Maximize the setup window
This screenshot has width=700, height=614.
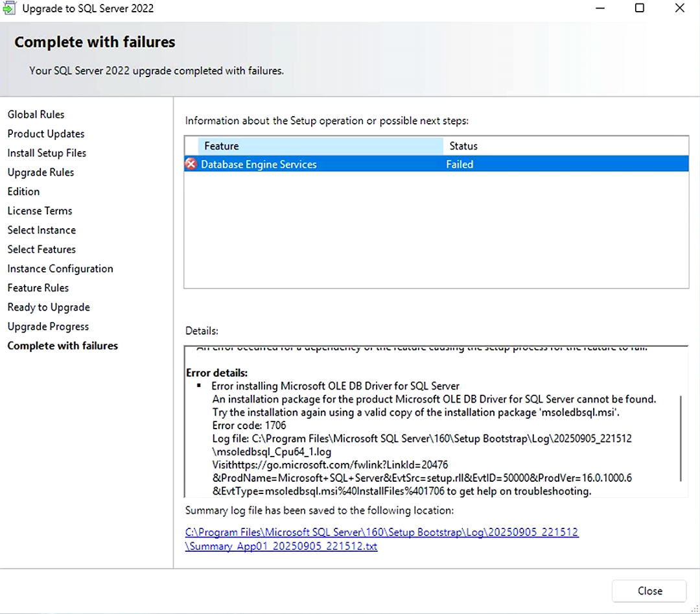pos(639,8)
